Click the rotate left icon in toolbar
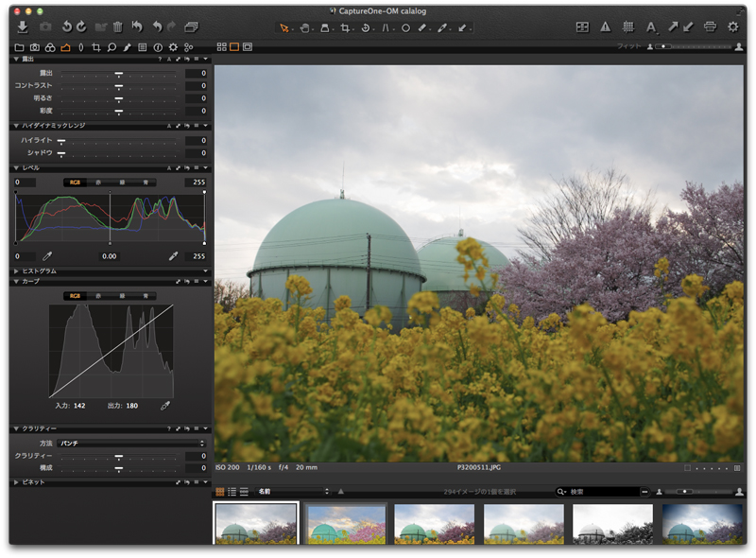The image size is (756, 558). [x=67, y=27]
